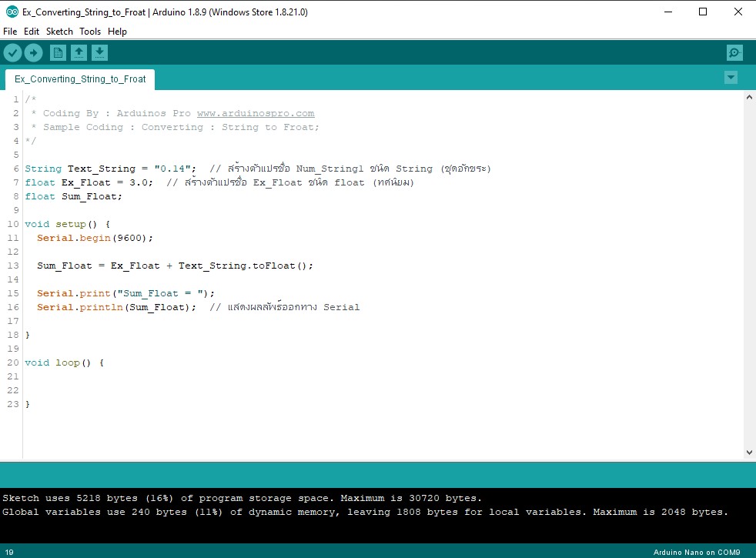Open the Sketch menu
Image resolution: width=756 pixels, height=558 pixels.
(x=59, y=32)
